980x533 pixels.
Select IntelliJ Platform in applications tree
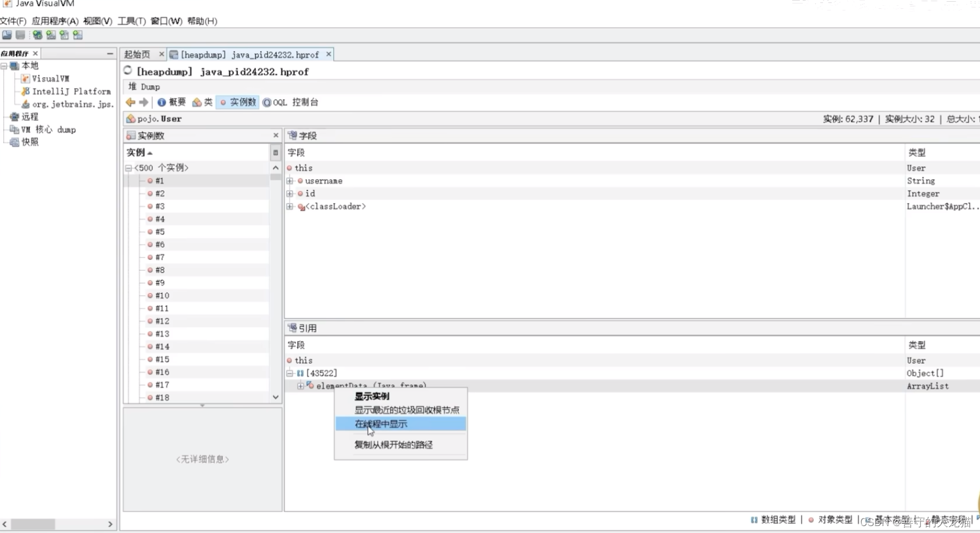pyautogui.click(x=71, y=92)
